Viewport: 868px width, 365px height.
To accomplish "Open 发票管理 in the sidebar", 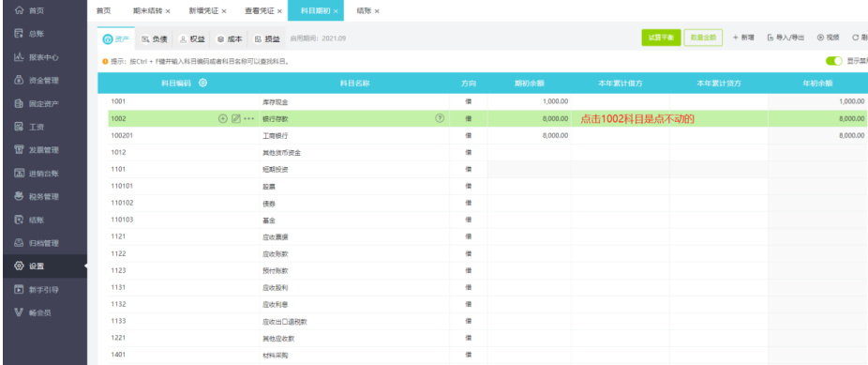I will (x=44, y=150).
